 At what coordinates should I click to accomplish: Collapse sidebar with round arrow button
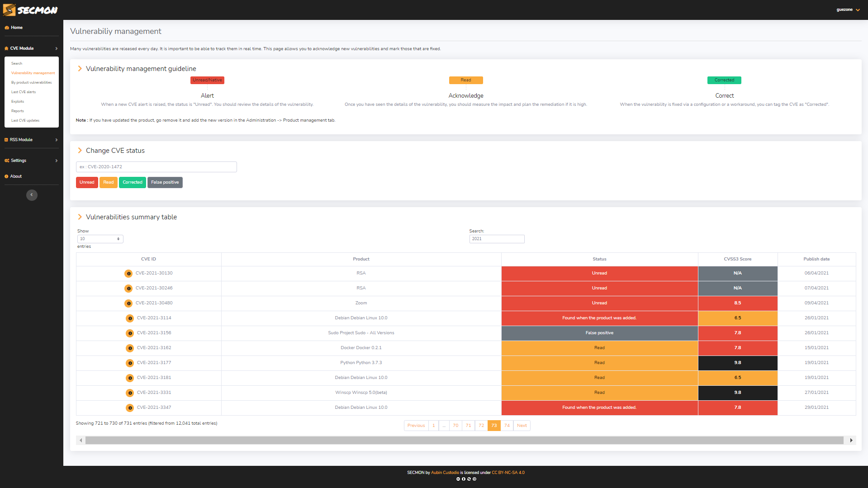point(32,195)
